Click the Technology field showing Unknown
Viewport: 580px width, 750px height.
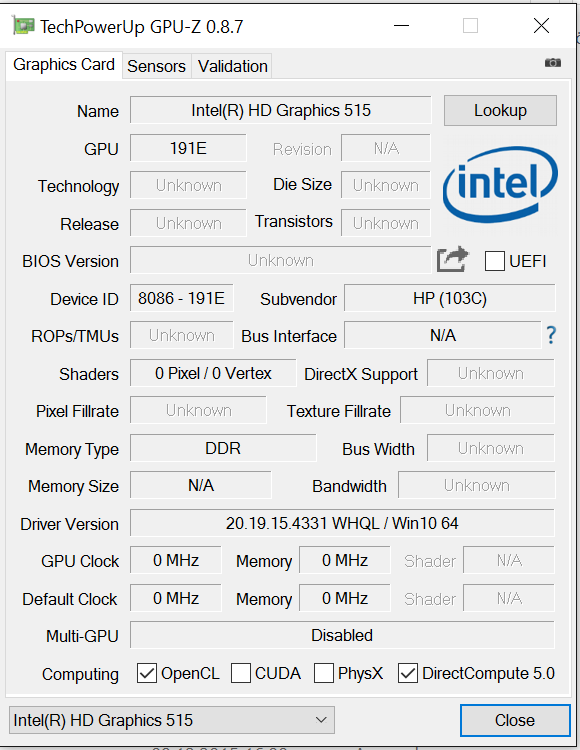[188, 185]
